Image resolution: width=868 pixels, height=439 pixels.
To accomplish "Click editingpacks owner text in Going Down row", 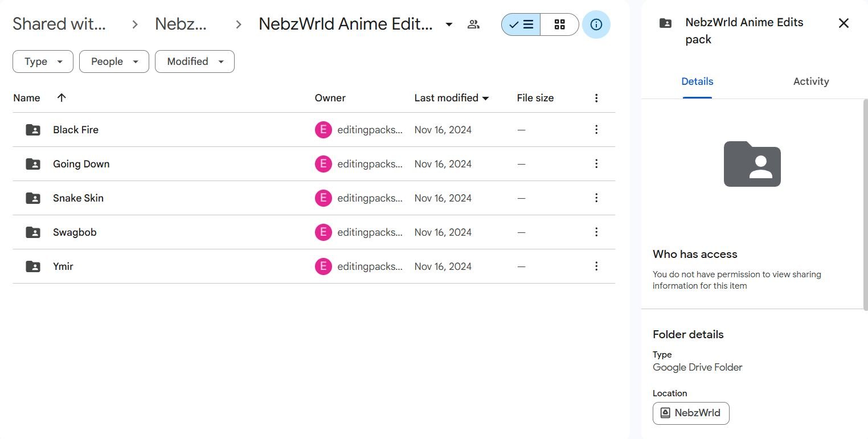I will (x=370, y=164).
